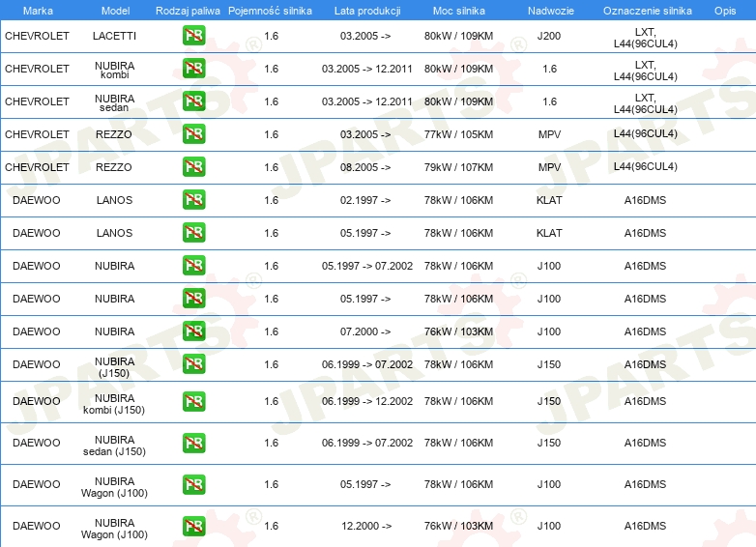The height and width of the screenshot is (547, 756).
Task: Click the 08.2005 -> production date
Action: tap(365, 167)
